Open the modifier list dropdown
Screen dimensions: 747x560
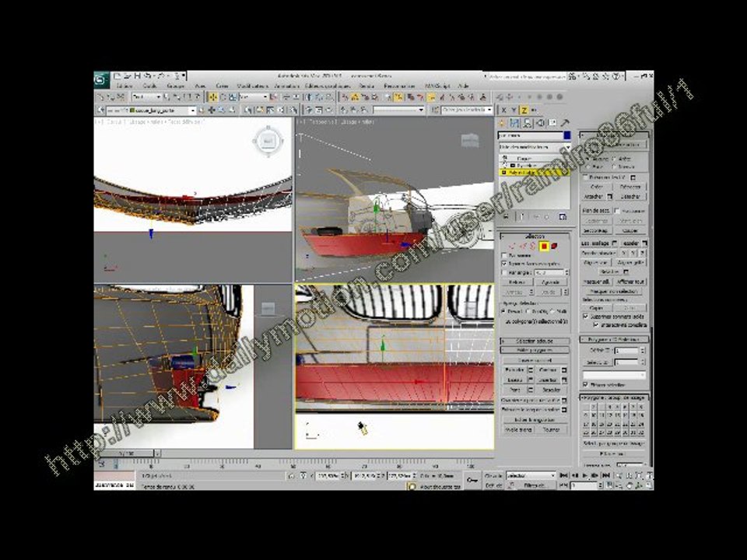click(534, 147)
